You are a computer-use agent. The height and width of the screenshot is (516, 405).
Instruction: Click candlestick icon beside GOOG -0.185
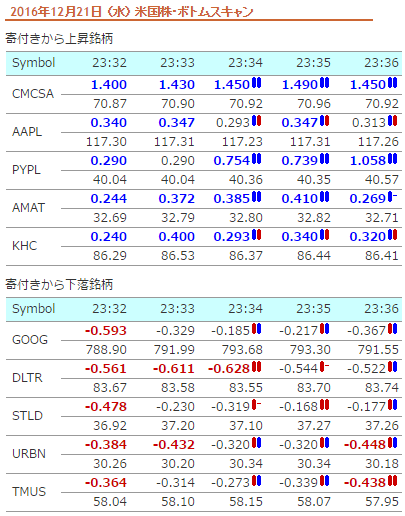[256, 329]
